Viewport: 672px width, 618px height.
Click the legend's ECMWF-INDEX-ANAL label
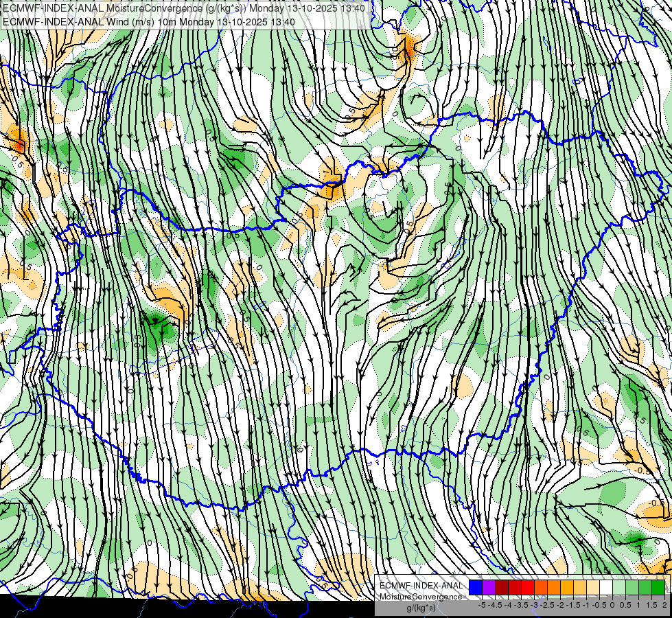[421, 586]
